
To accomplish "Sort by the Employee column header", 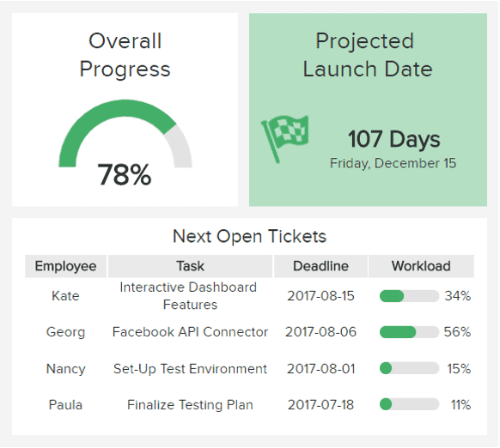I will pyautogui.click(x=65, y=266).
